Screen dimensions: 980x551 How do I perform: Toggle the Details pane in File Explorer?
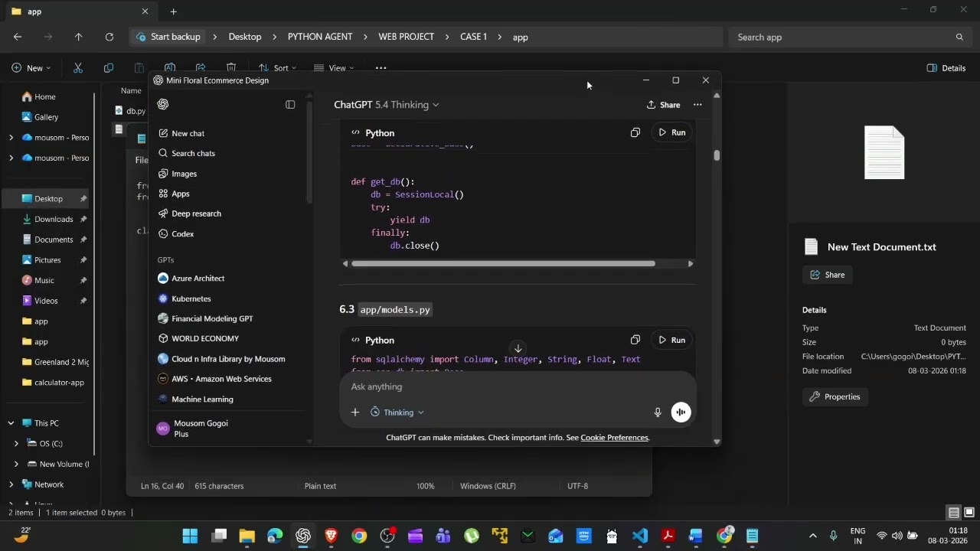(x=946, y=68)
